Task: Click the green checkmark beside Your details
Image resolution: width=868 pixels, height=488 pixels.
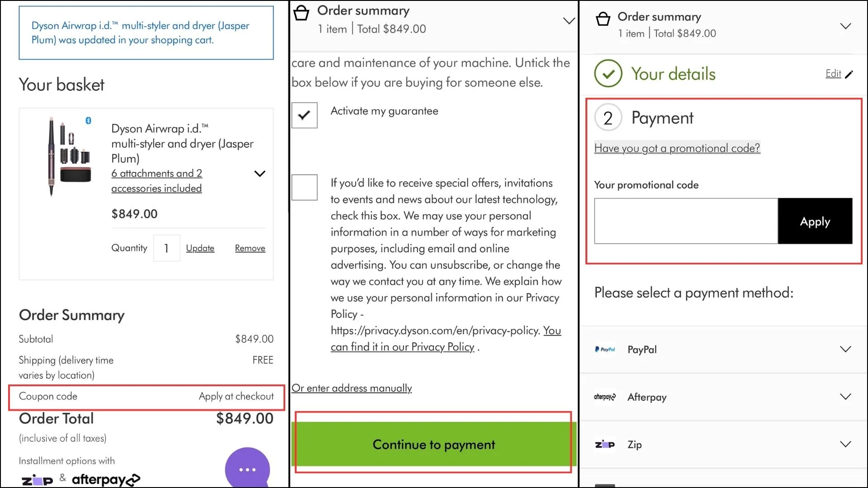Action: tap(608, 74)
